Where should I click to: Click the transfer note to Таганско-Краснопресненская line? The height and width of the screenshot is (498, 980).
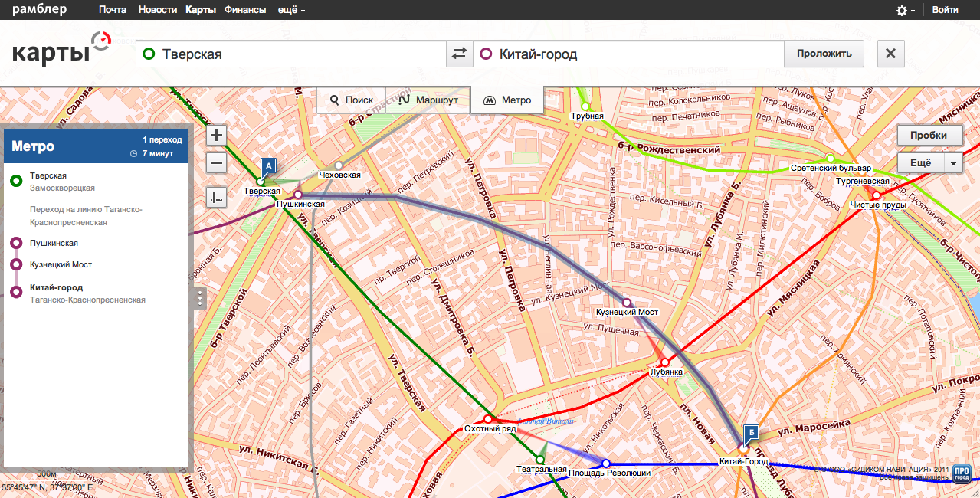[x=87, y=215]
